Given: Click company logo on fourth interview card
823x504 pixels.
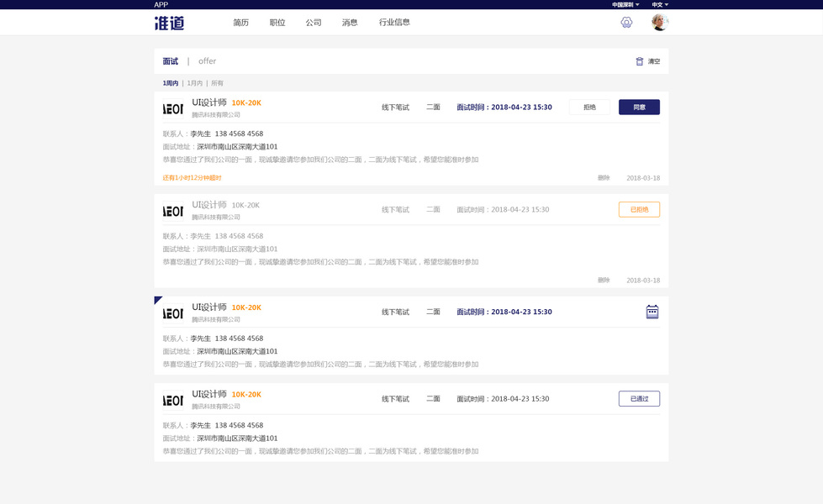Looking at the screenshot, I should coord(173,401).
